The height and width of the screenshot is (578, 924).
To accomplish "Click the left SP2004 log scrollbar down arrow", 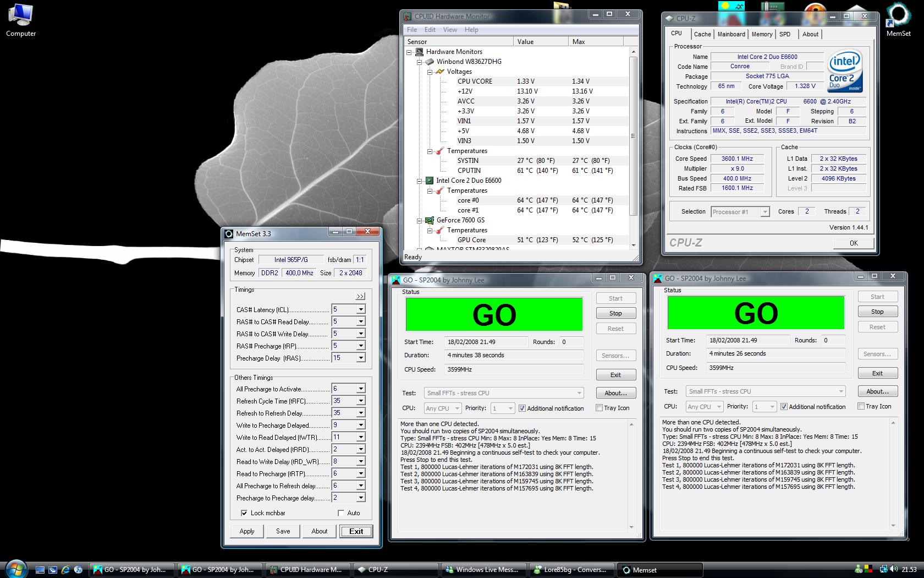I will [x=631, y=527].
